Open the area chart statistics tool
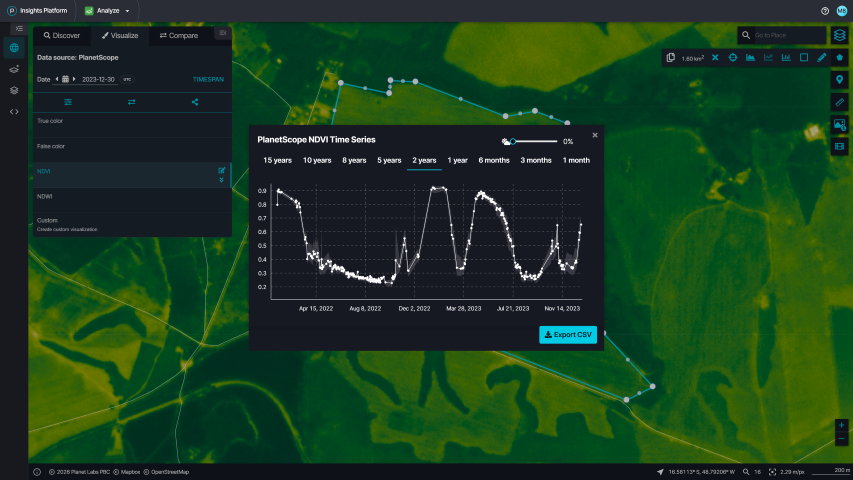 click(x=750, y=58)
